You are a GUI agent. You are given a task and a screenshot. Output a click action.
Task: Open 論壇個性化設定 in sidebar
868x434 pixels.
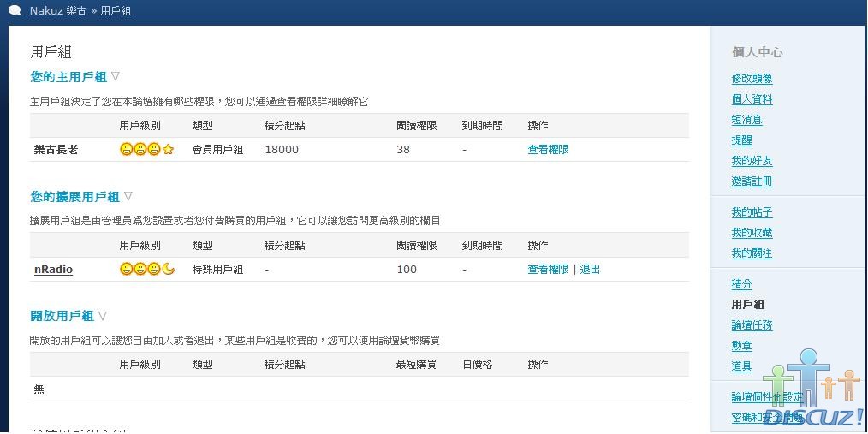(767, 397)
